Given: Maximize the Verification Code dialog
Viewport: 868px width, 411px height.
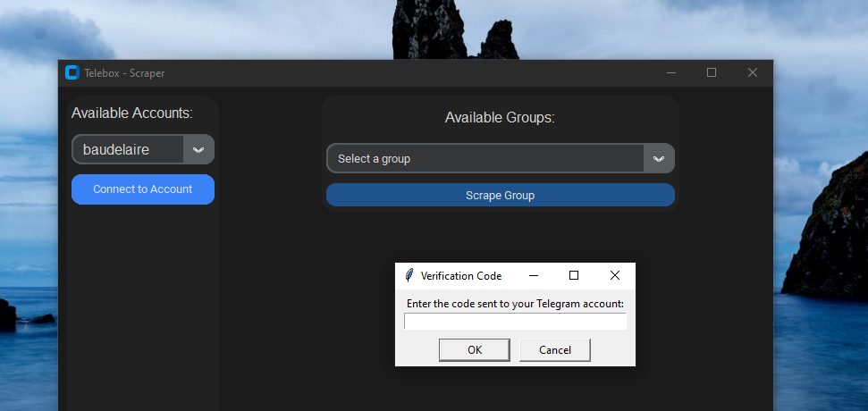Looking at the screenshot, I should click(x=574, y=275).
